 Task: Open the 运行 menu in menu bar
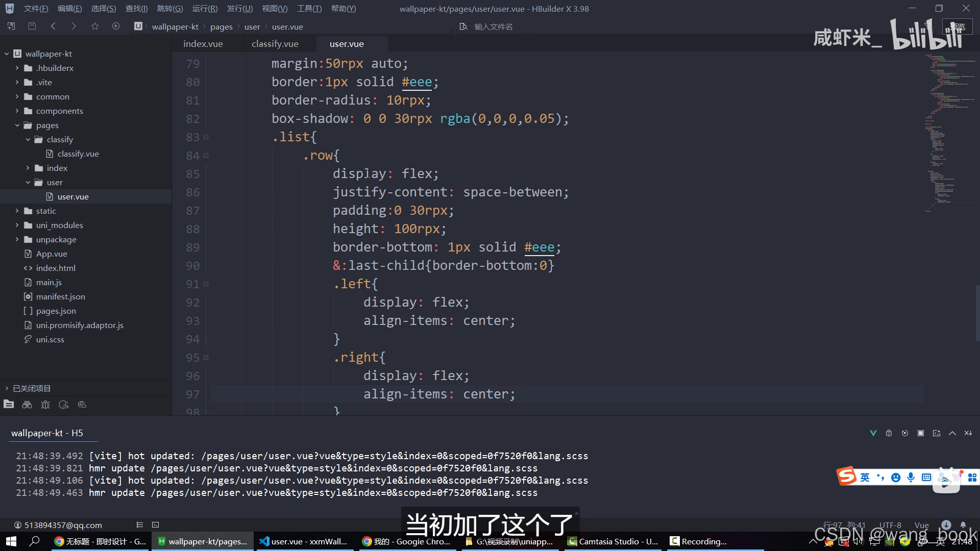click(205, 8)
